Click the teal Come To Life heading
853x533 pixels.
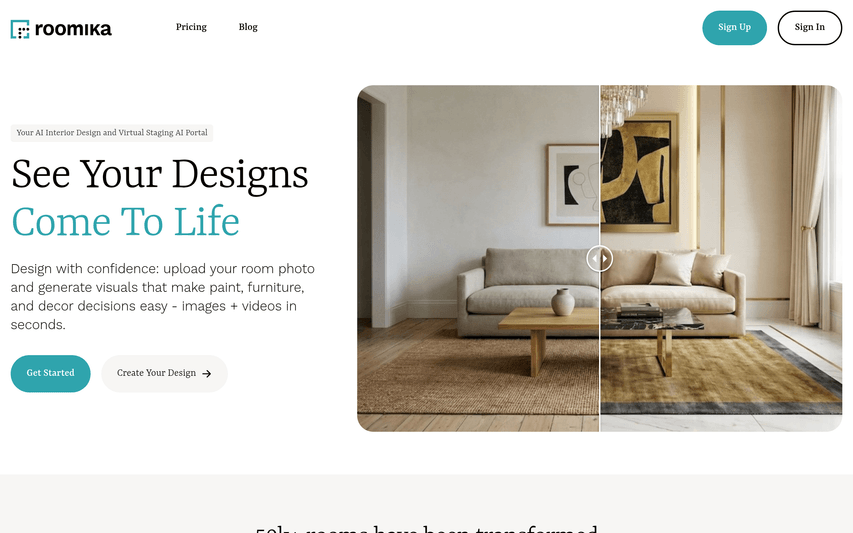click(125, 221)
